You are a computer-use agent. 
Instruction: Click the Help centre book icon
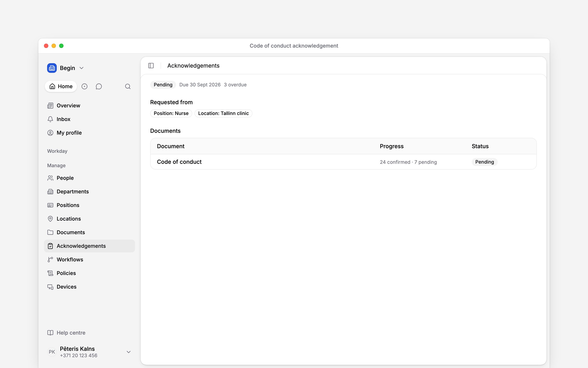pyautogui.click(x=50, y=333)
